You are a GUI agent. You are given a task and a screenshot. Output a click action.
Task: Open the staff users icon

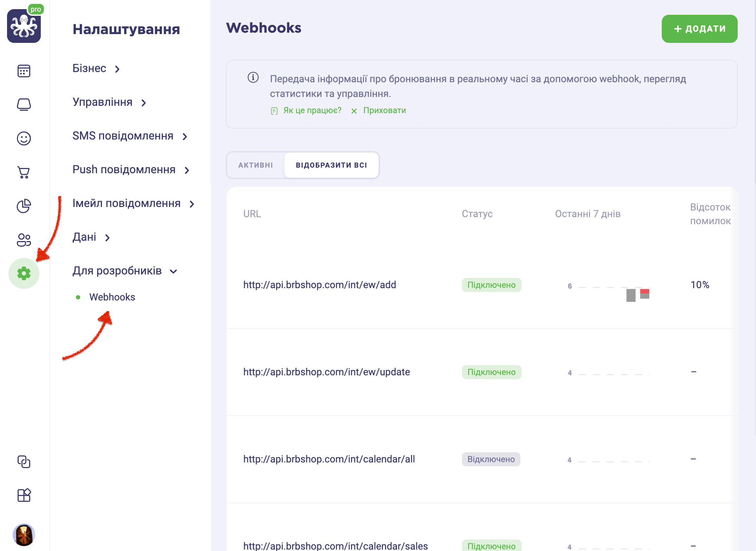coord(24,240)
